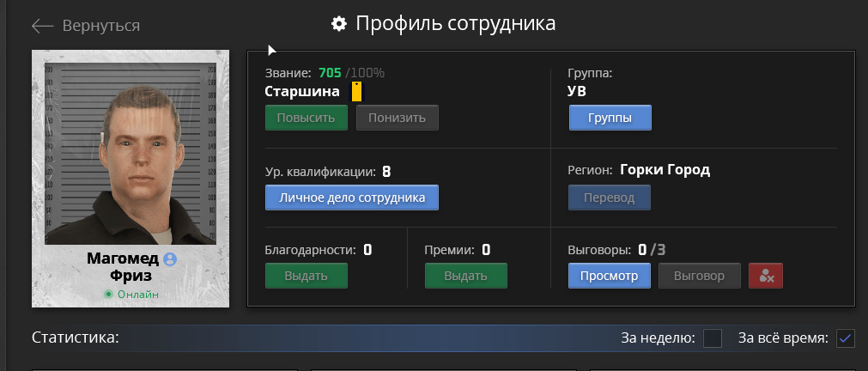Click the Премии count label
868x371 pixels.
tap(458, 250)
